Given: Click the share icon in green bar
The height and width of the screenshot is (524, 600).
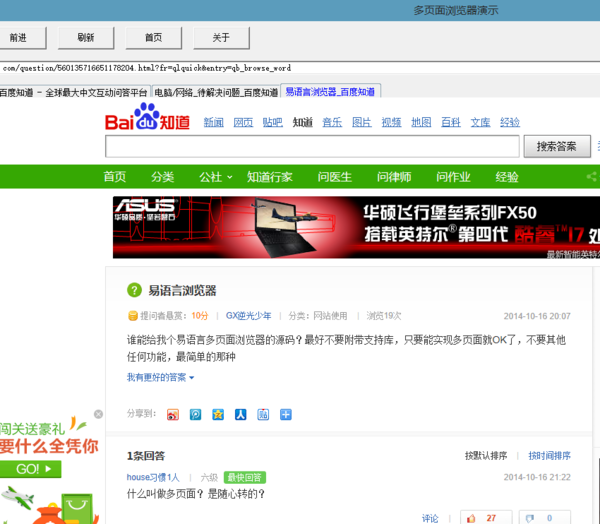Looking at the screenshot, I should (x=592, y=176).
